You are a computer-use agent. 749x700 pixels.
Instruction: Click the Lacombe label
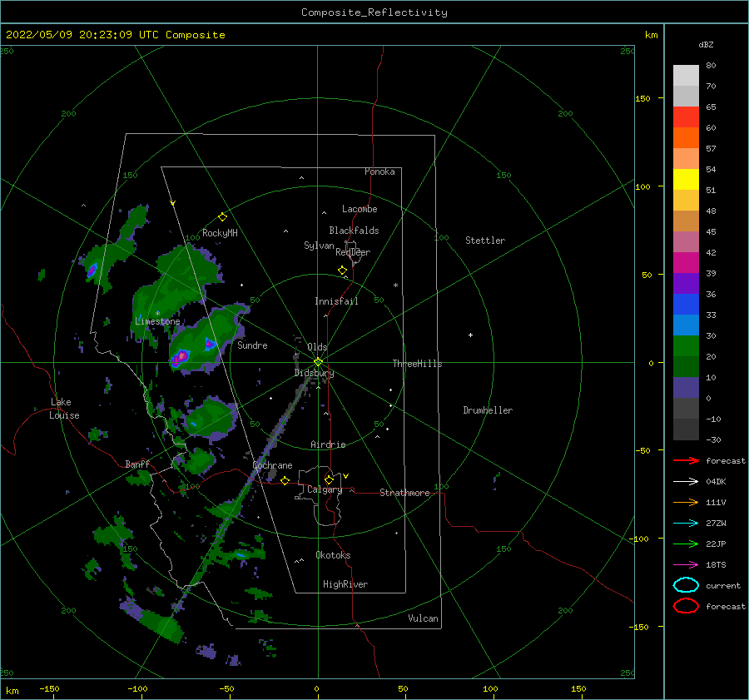pos(360,209)
